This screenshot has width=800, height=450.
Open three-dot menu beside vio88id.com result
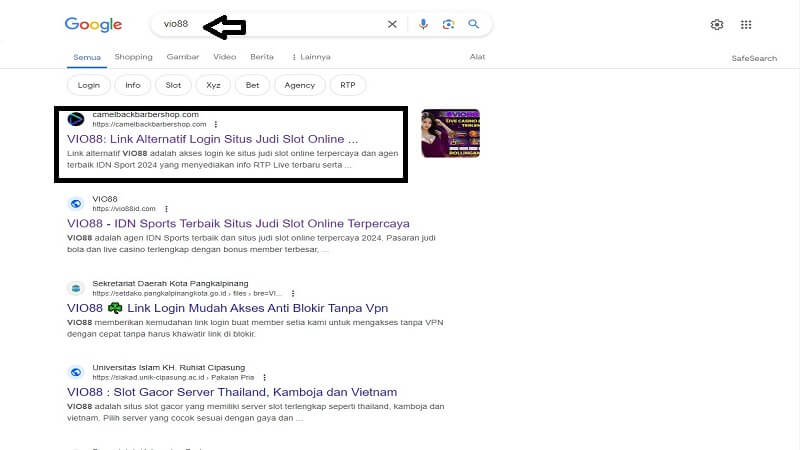coord(167,207)
